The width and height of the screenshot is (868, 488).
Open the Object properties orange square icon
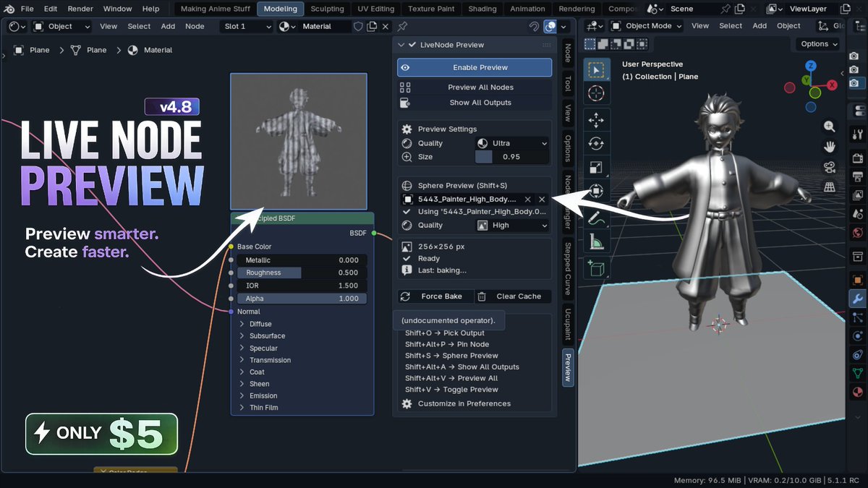(858, 280)
